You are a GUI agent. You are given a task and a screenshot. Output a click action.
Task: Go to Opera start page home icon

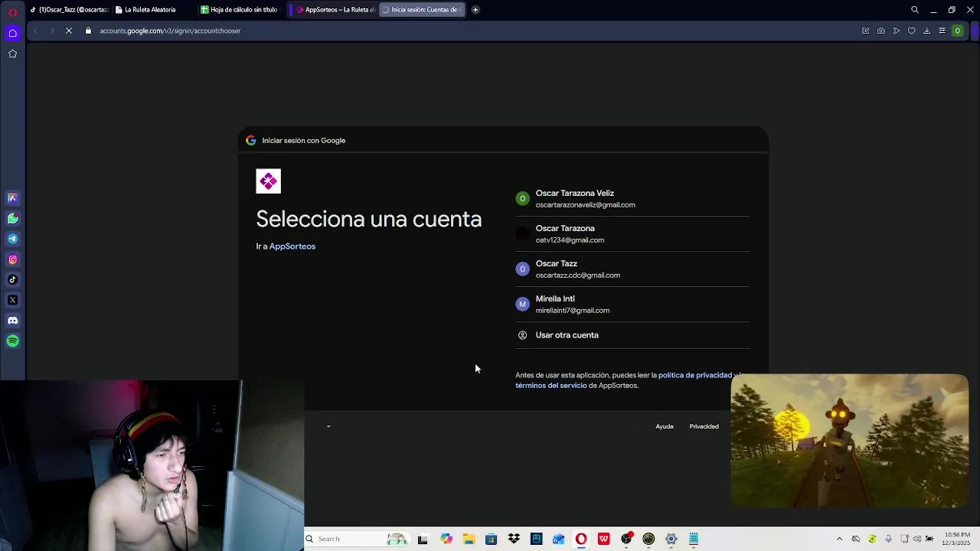coord(12,33)
